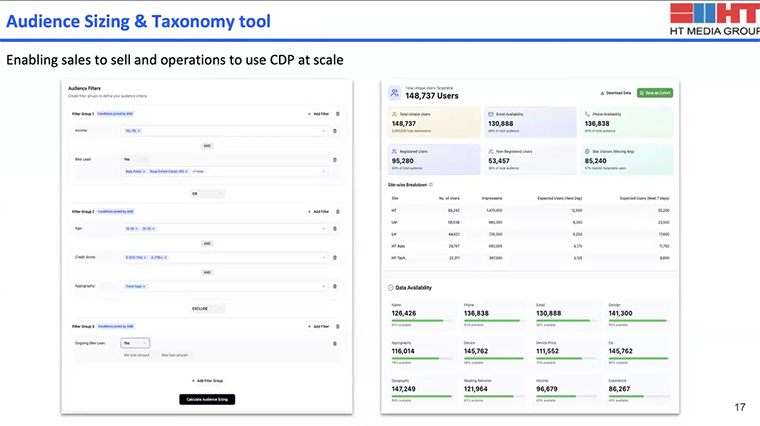The image size is (760, 426).
Task: Open the Age filter dropdown
Action: (x=224, y=229)
